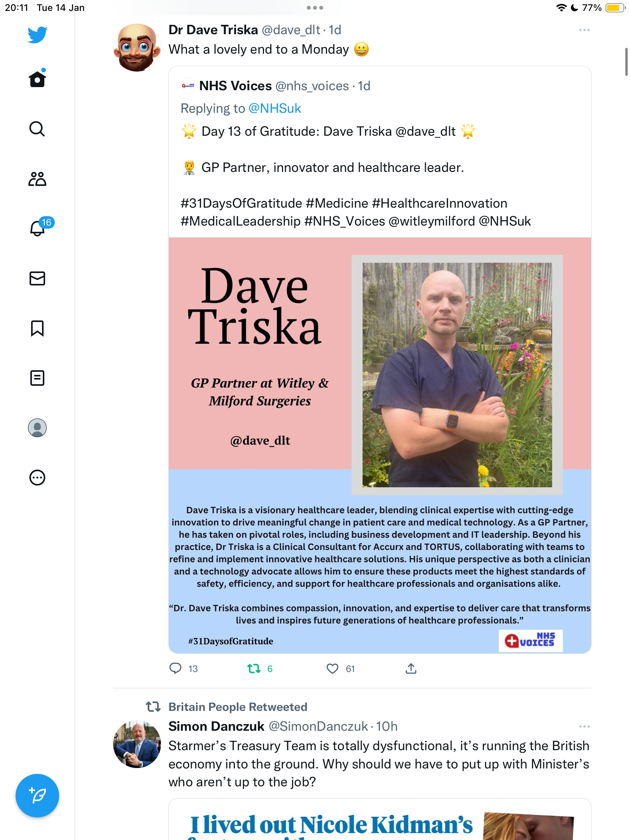This screenshot has height=840, width=630.
Task: Expand more options on Simon Danczuk's tweet
Action: pos(584,726)
